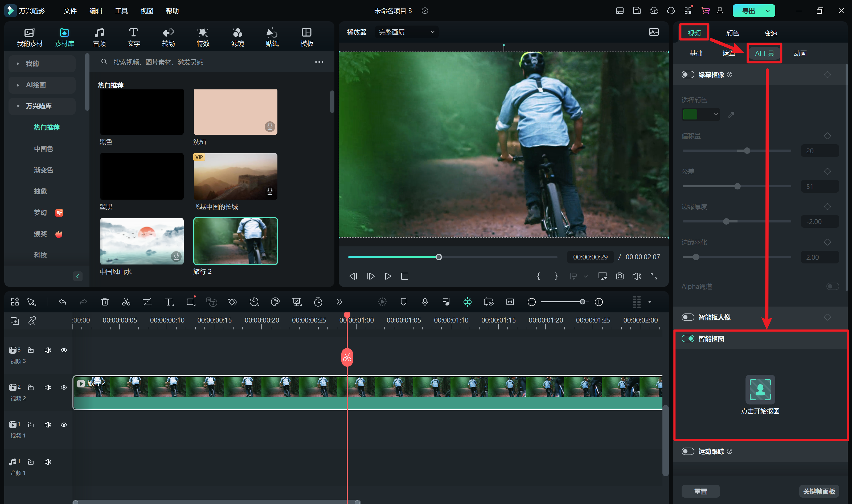Click the stopwatch duration icon in toolbar

click(x=318, y=301)
